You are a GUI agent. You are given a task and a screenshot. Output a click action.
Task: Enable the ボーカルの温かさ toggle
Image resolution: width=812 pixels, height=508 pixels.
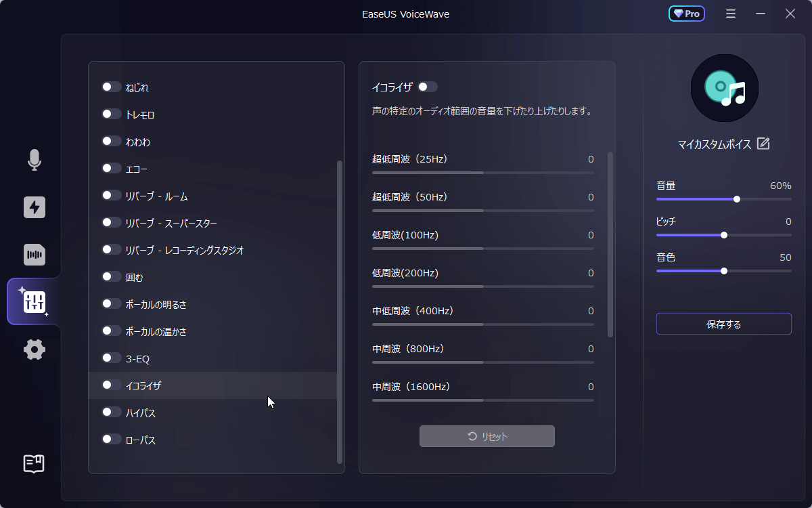click(x=111, y=331)
